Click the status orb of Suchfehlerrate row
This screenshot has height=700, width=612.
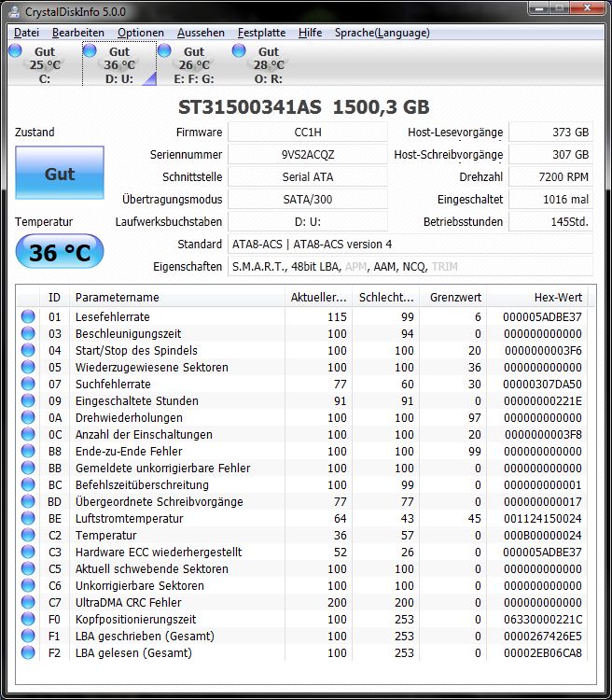tap(28, 384)
